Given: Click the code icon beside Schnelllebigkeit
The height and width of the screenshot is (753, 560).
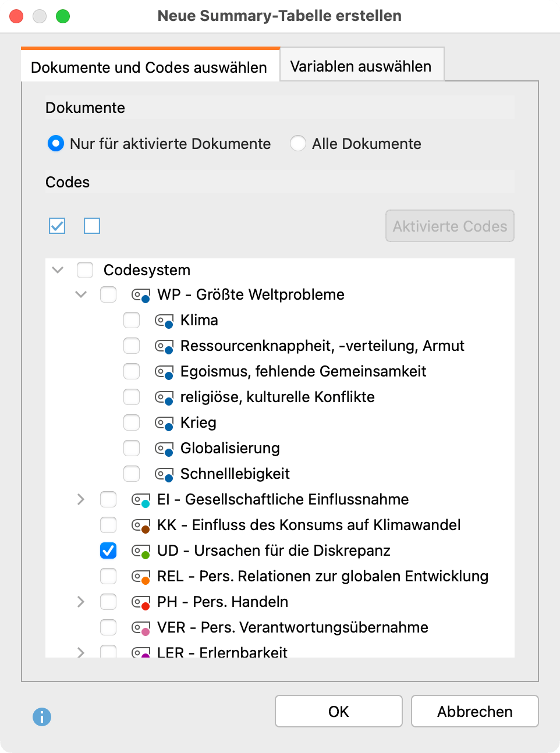Looking at the screenshot, I should pos(164,474).
